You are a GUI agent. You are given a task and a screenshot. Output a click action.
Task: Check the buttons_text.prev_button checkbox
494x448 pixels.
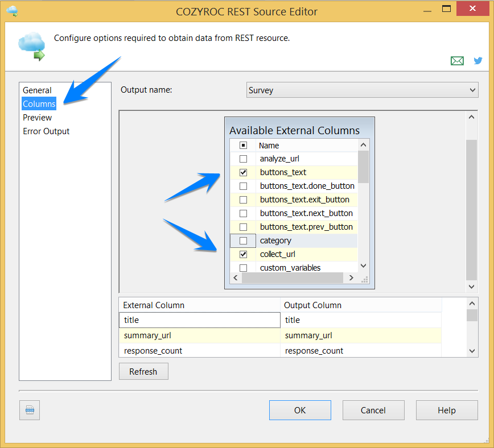point(243,227)
